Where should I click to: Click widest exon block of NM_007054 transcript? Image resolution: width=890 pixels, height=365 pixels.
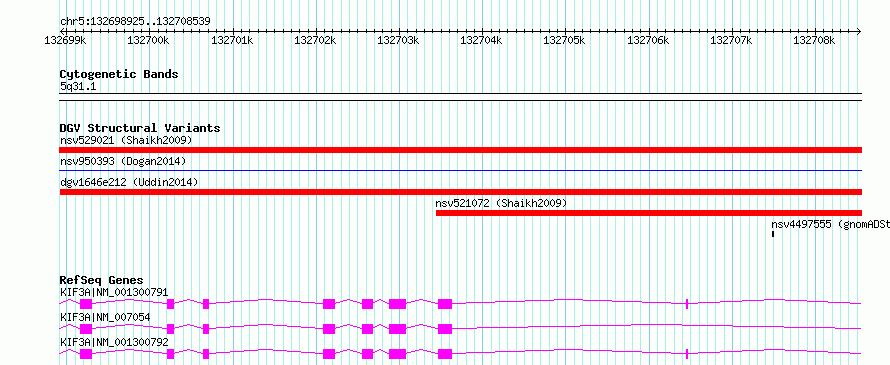click(x=397, y=329)
